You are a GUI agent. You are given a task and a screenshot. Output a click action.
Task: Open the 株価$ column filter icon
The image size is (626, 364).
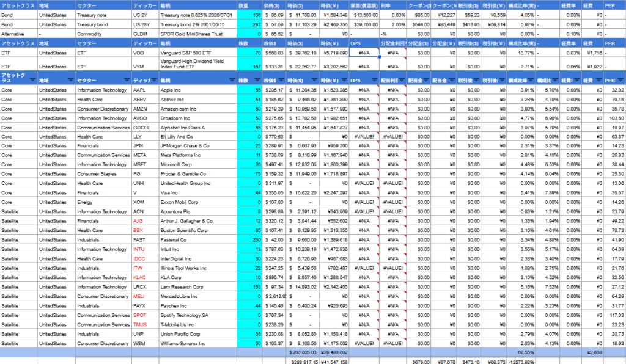281,80
